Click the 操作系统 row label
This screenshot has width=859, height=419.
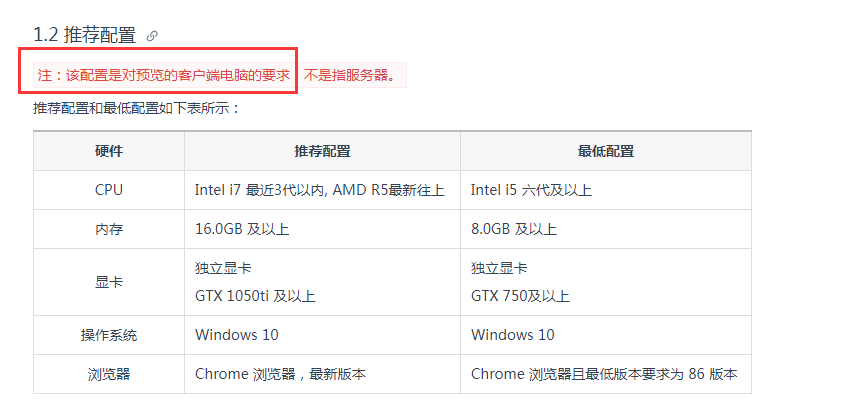click(109, 335)
